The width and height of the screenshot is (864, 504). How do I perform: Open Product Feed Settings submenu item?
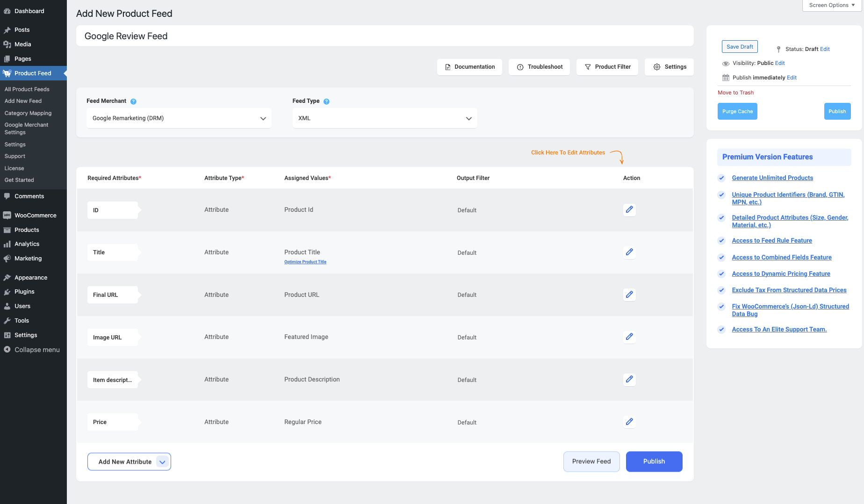tap(15, 144)
